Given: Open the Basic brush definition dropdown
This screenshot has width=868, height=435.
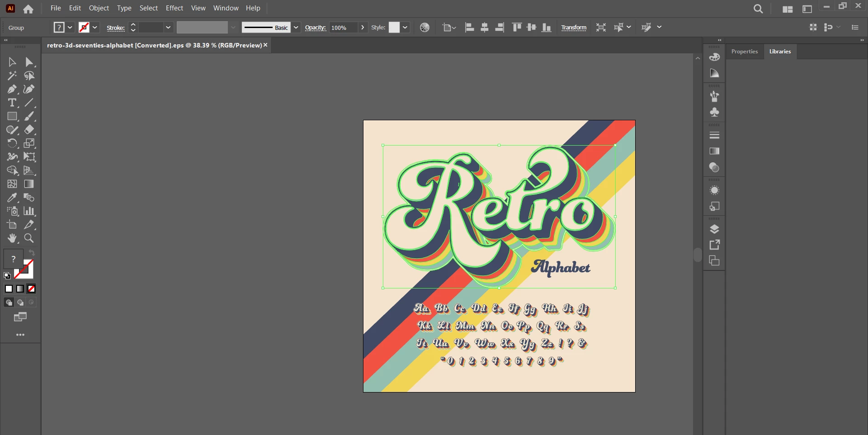Looking at the screenshot, I should (296, 28).
